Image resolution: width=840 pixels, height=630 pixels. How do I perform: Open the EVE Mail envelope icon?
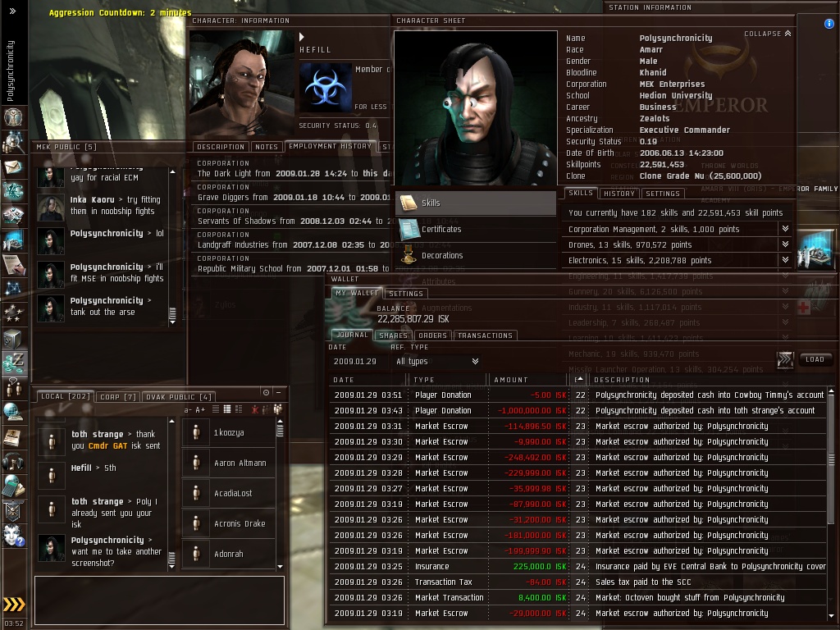[x=13, y=167]
